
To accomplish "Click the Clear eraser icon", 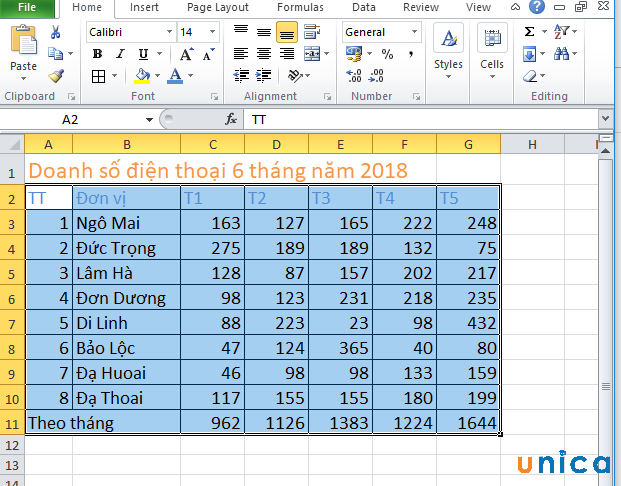I will coord(530,76).
